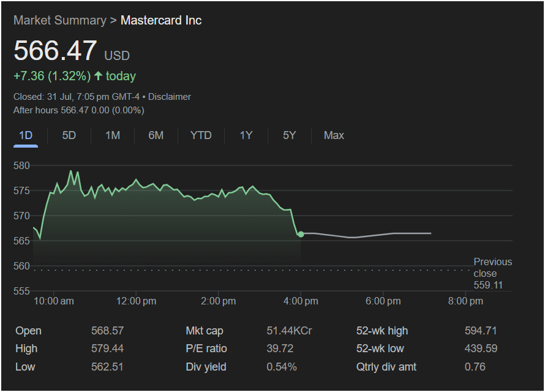Click the 52-wk high value 594.71

point(481,331)
